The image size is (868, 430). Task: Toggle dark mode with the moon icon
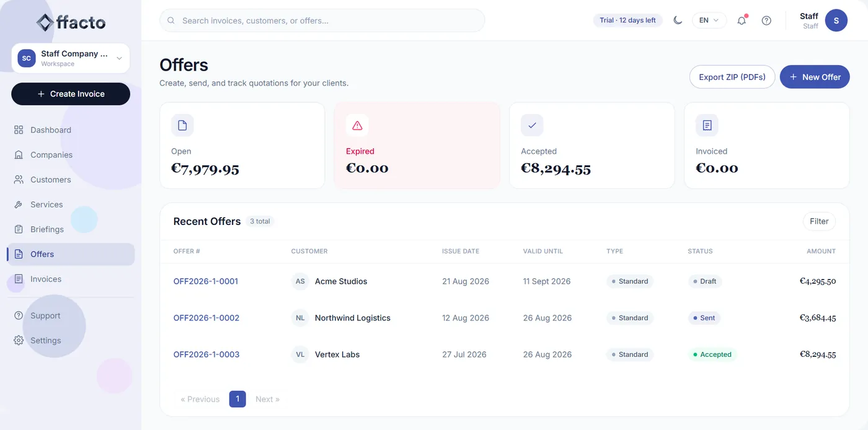[678, 20]
